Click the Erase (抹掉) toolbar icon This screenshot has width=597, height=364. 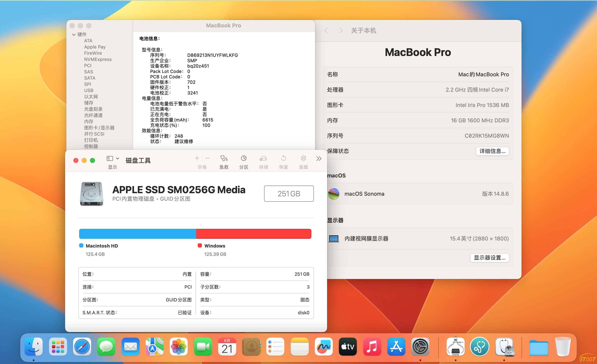(x=263, y=159)
